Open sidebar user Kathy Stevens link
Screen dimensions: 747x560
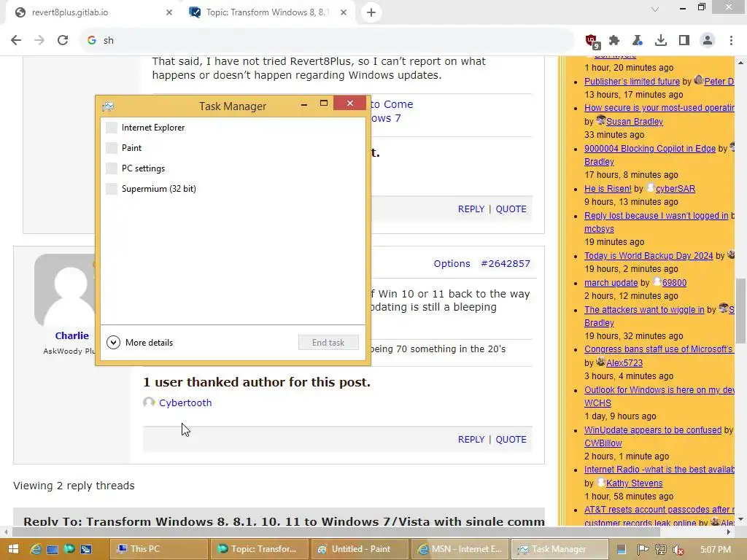click(x=634, y=483)
